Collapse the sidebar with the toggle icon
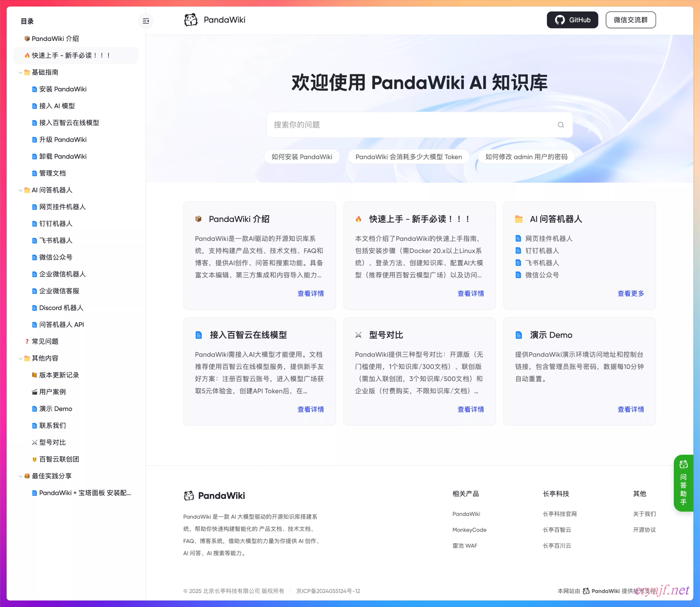This screenshot has width=700, height=607. pos(146,21)
